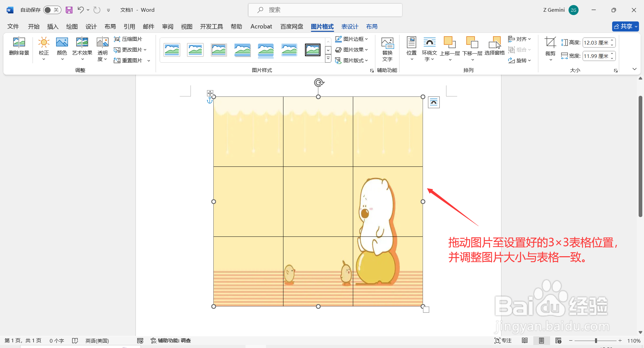Viewport: 644px width, 348px height.
Task: Click zoom out minus button
Action: [x=571, y=341]
